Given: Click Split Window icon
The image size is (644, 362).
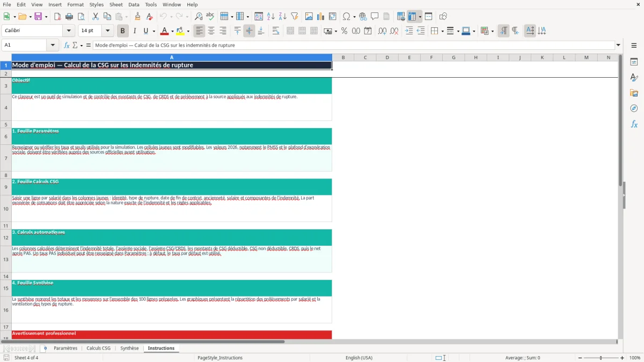Looking at the screenshot, I should [x=428, y=17].
